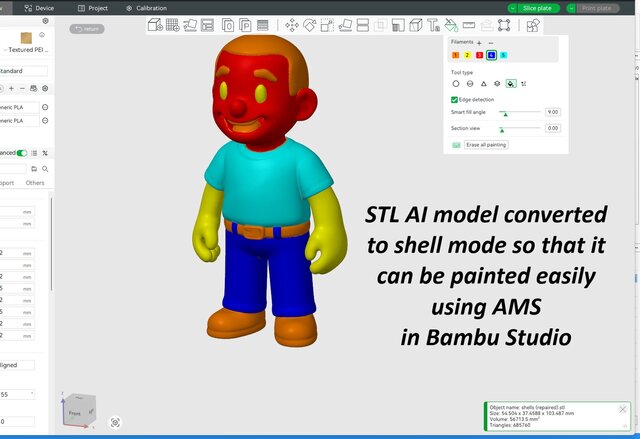Open the Device tab
The width and height of the screenshot is (640, 439).
(39, 8)
